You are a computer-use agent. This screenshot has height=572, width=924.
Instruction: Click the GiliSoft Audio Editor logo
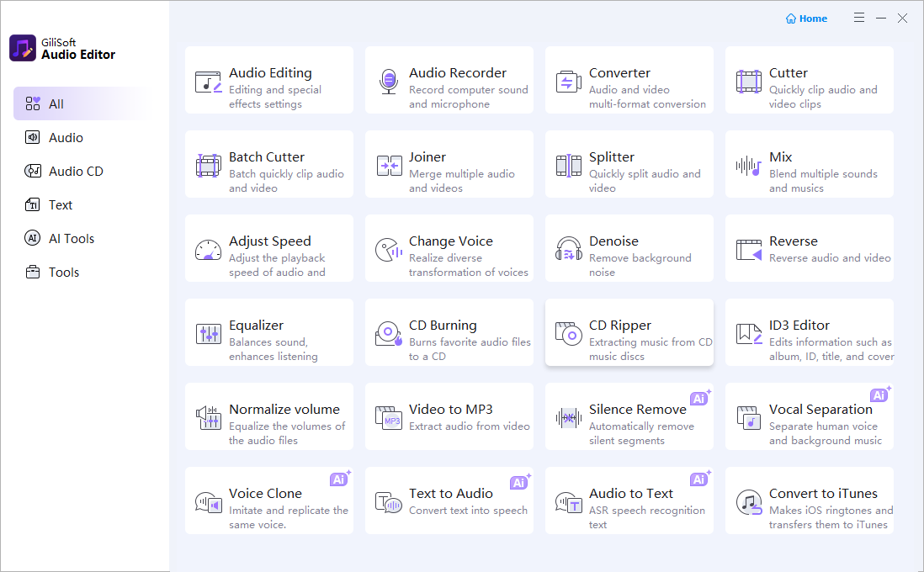pos(23,48)
